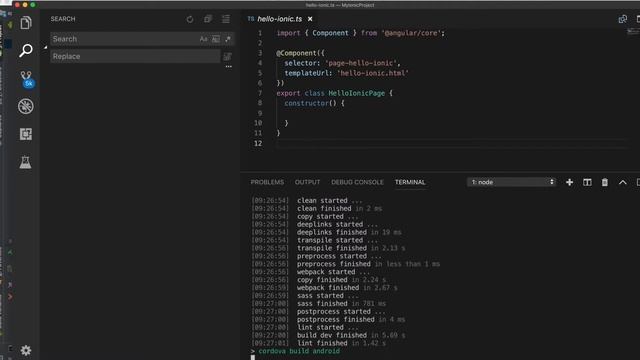This screenshot has height=360, width=640.
Task: Toggle Use Regular Expression in search
Action: 228,39
